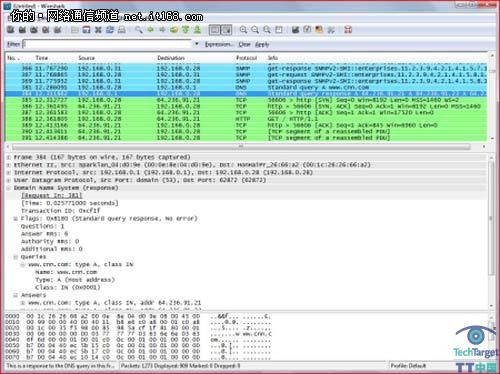The width and height of the screenshot is (500, 374).
Task: Close the capture file with X icon
Action: click(x=98, y=30)
